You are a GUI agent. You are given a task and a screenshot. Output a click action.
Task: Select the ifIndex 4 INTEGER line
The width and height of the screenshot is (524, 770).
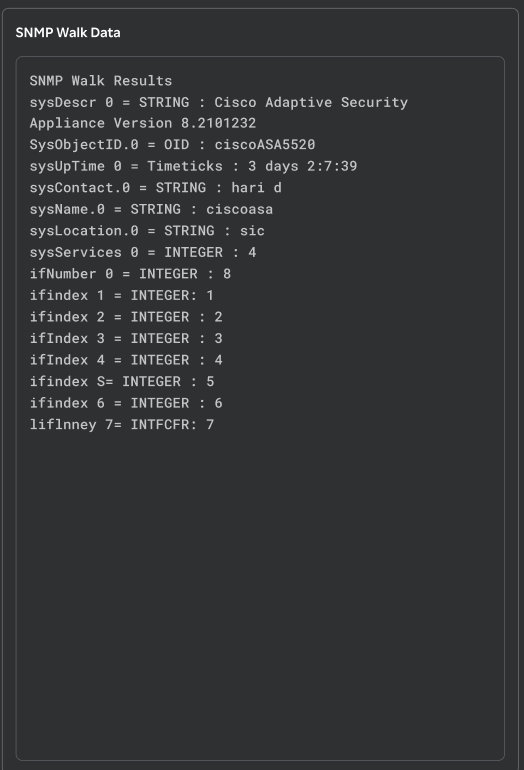coord(126,360)
